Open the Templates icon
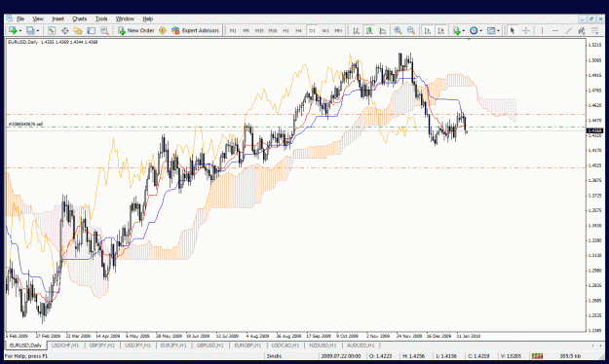This screenshot has height=364, width=609. pos(491,30)
